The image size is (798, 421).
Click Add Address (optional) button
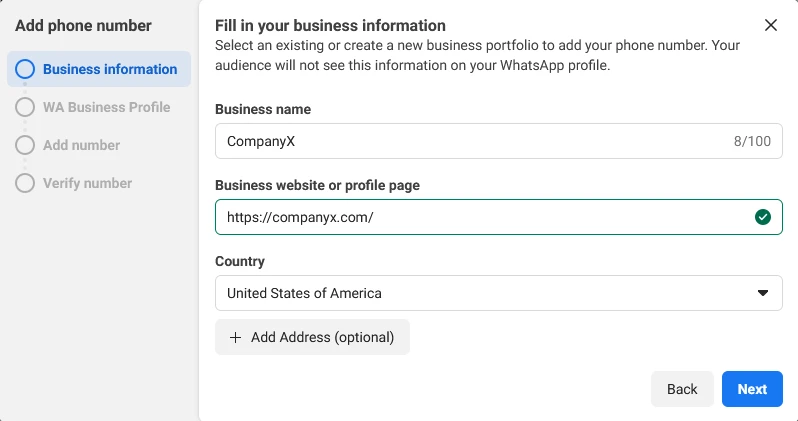[x=312, y=337]
